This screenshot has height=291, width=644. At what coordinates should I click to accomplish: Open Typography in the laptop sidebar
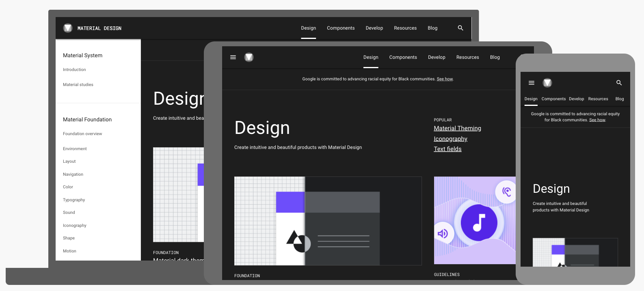74,200
